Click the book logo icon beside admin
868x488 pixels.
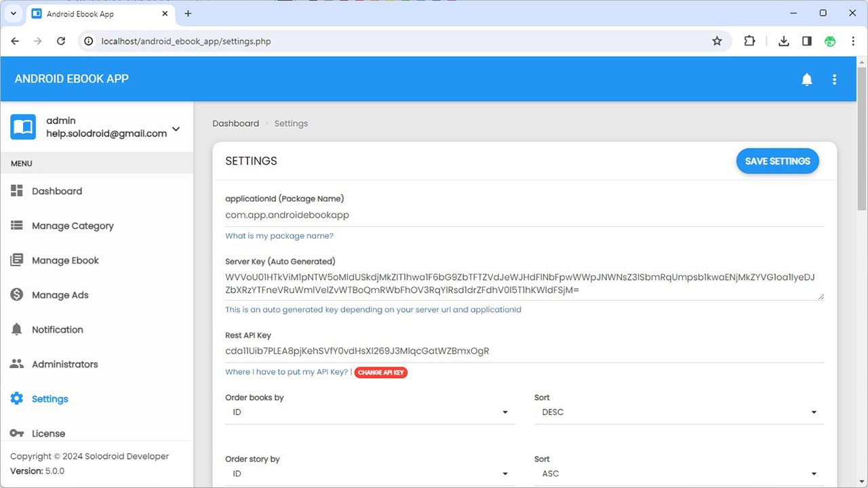coord(23,127)
